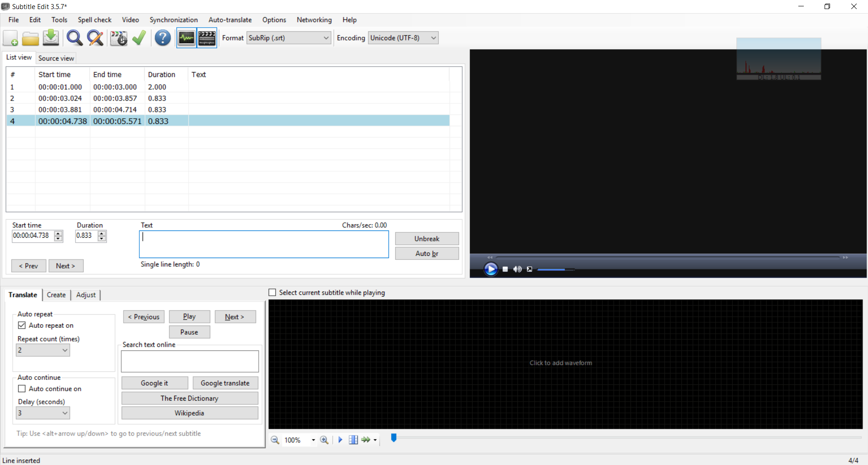Run spell check with the checkmark icon
Image resolution: width=868 pixels, height=465 pixels.
[139, 38]
